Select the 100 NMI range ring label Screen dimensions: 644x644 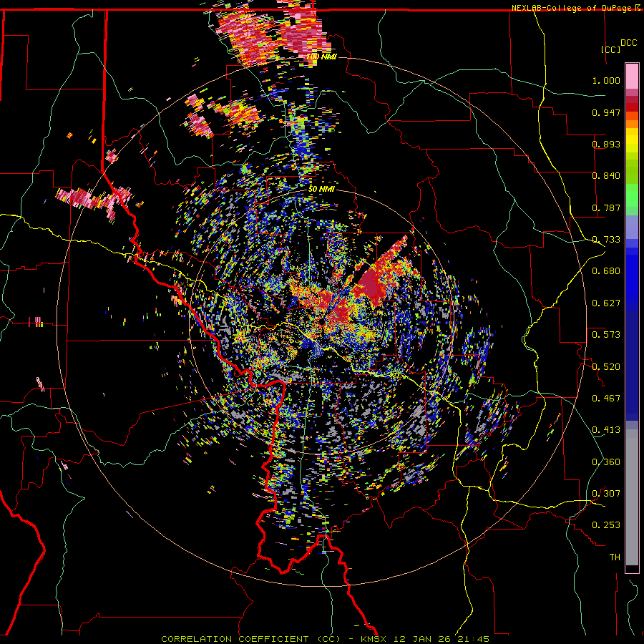pos(321,57)
